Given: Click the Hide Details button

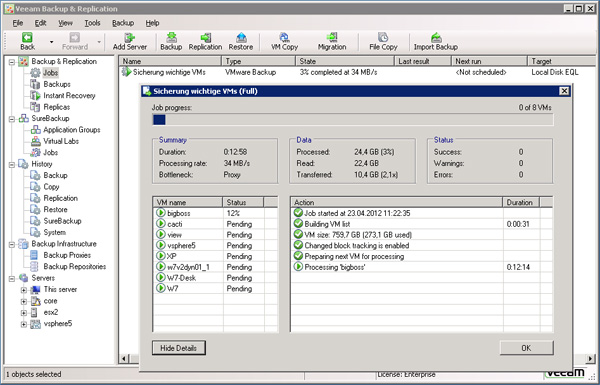Looking at the screenshot, I should 179,348.
